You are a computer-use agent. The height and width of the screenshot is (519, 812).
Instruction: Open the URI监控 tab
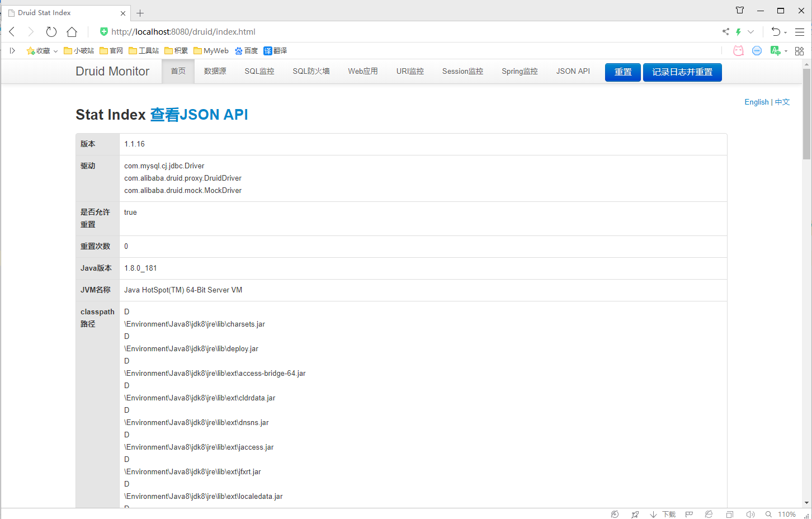coord(410,72)
